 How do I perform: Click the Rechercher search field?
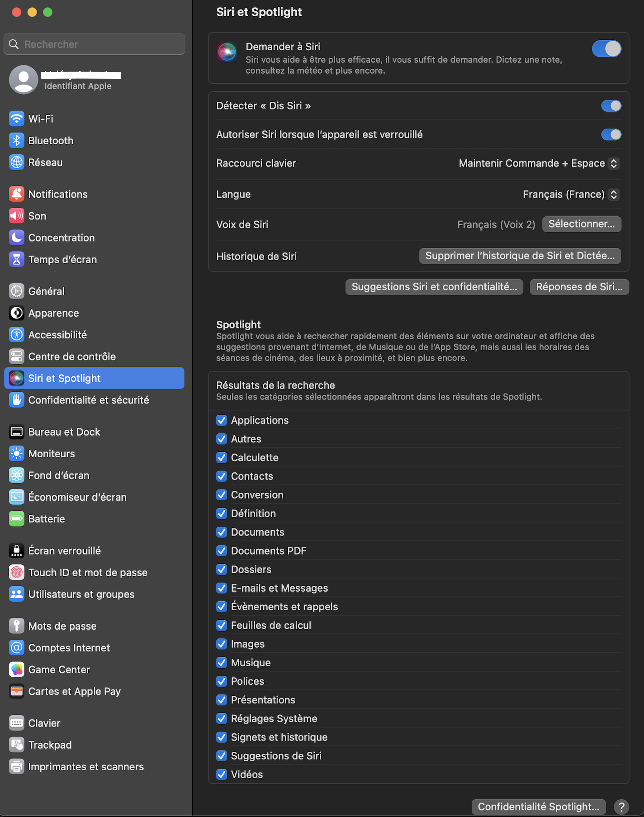pyautogui.click(x=94, y=44)
